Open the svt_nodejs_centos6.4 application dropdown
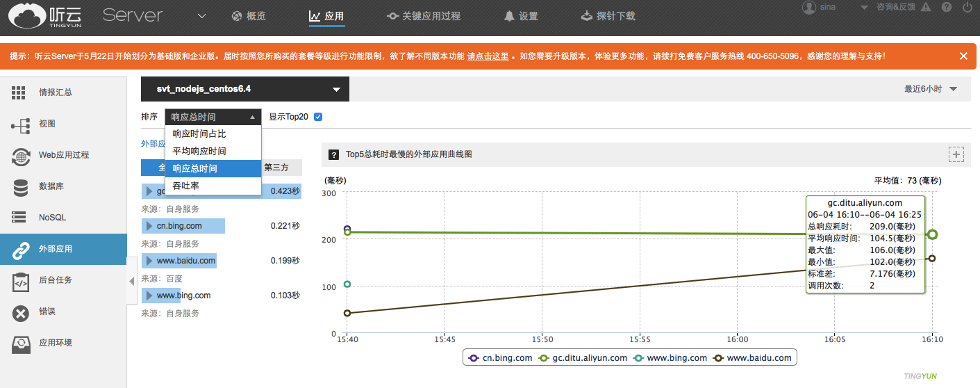This screenshot has width=980, height=388. (245, 89)
